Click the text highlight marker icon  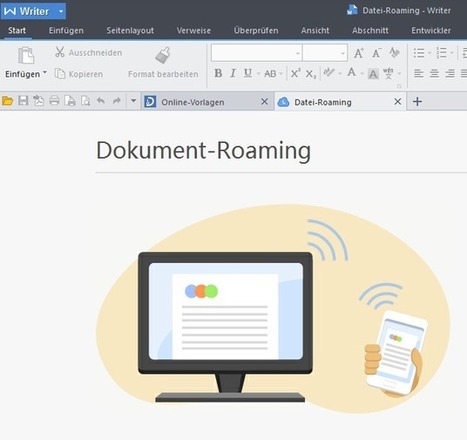[x=329, y=72]
